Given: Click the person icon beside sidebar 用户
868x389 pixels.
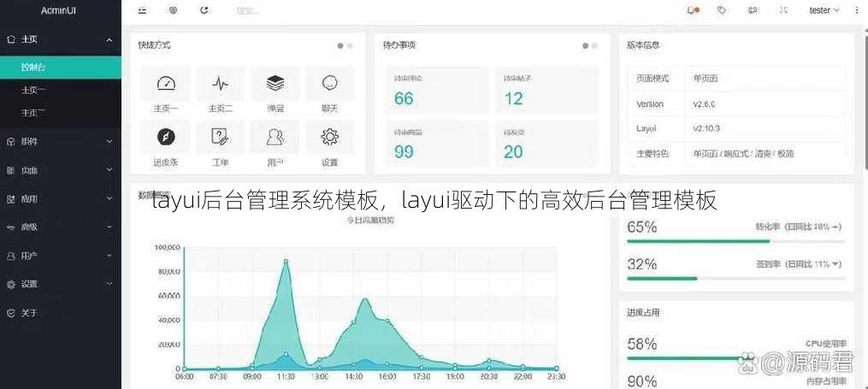Looking at the screenshot, I should [10, 256].
